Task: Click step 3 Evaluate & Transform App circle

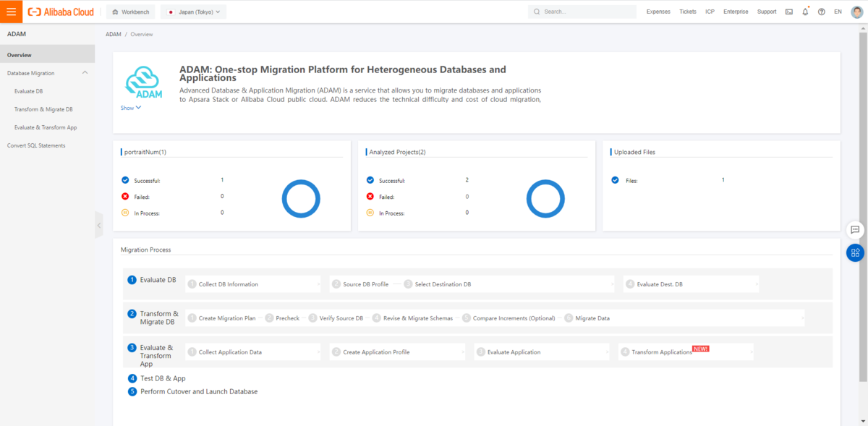Action: tap(132, 347)
